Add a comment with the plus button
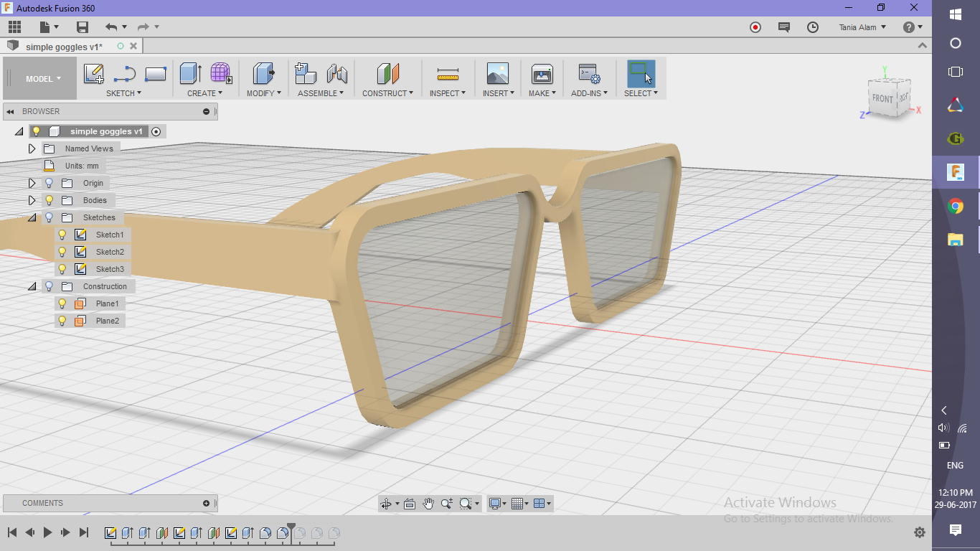 click(207, 503)
